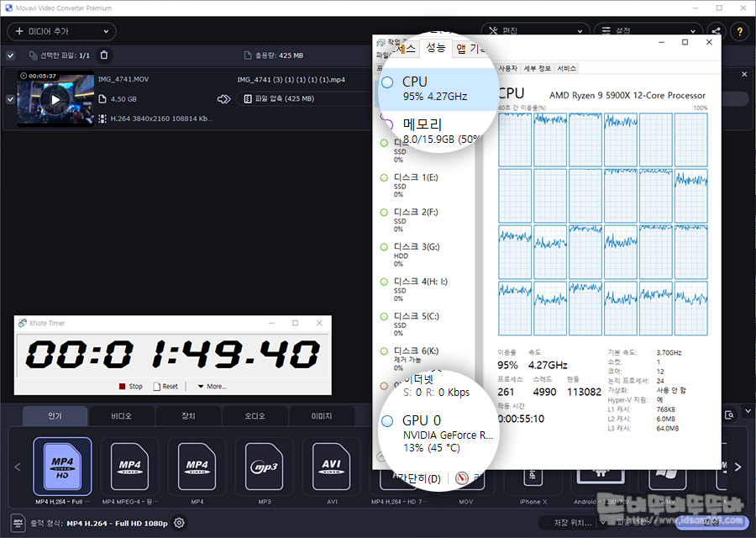Select 디스크 1(E:) in Task Manager
Viewport: 756px width, 538px height.
[424, 186]
